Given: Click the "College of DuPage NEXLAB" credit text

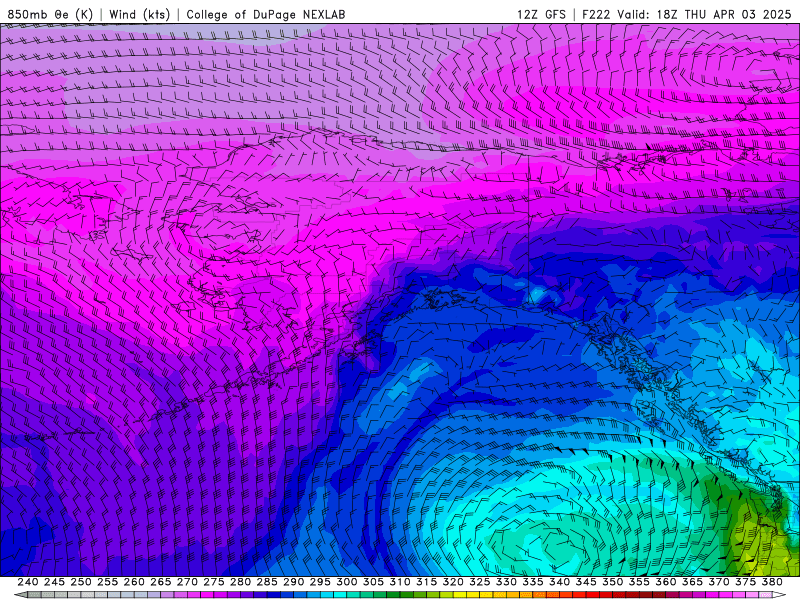Looking at the screenshot, I should [x=266, y=14].
